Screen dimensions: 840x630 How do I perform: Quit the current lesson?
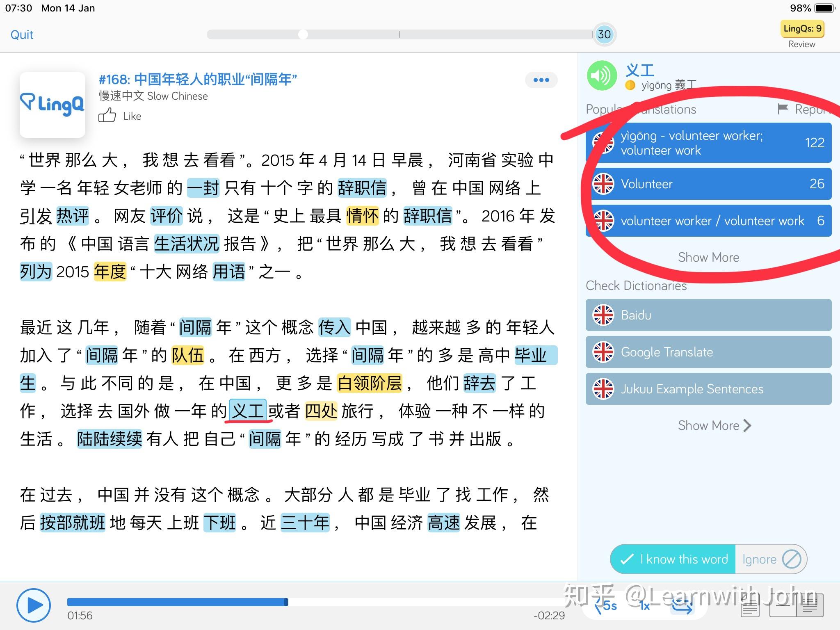[x=22, y=34]
